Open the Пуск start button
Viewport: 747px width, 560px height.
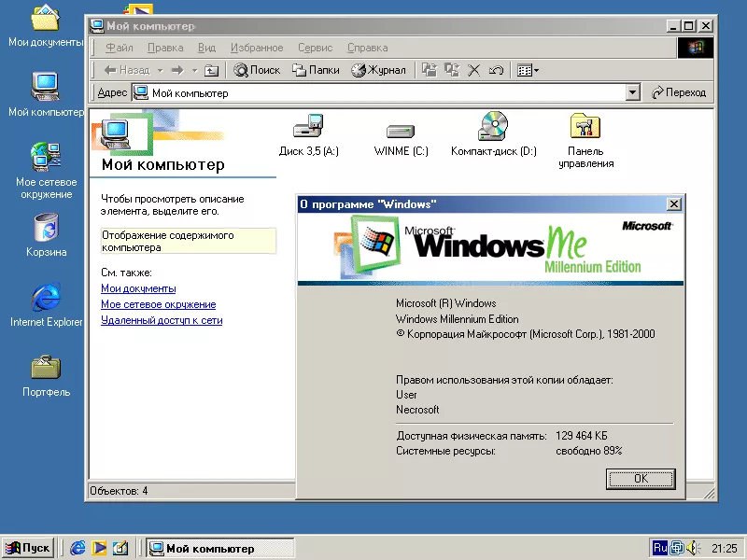coord(28,548)
